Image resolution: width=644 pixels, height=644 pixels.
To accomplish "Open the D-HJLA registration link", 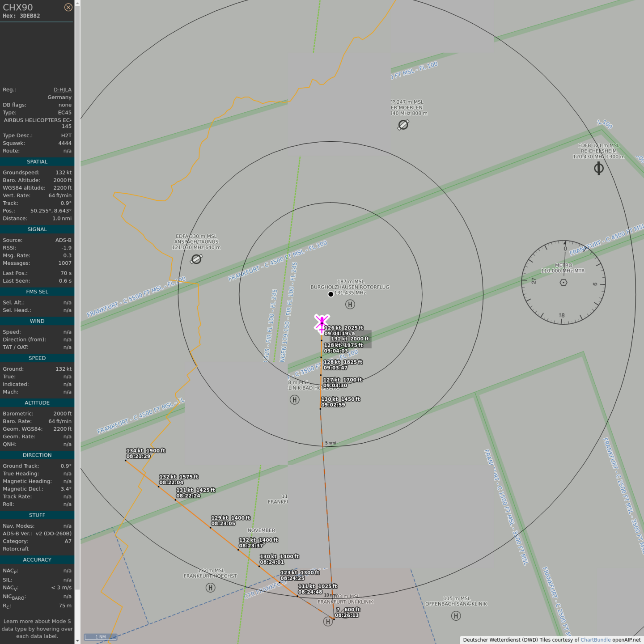I will (62, 89).
